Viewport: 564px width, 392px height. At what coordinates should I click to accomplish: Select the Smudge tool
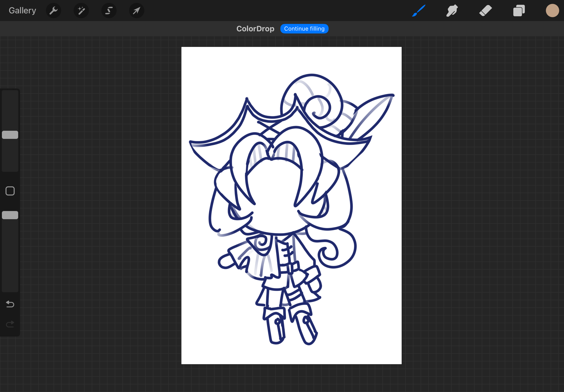(452, 11)
